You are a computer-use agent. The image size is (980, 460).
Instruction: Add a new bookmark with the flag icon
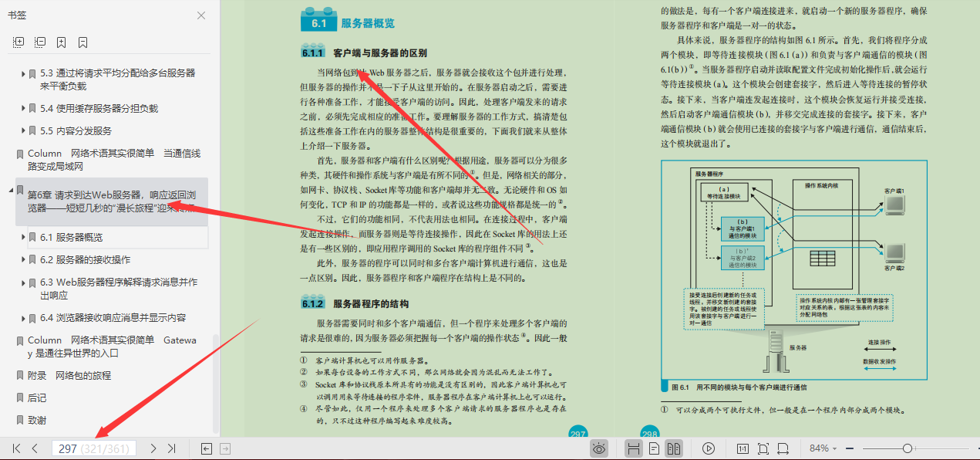61,42
